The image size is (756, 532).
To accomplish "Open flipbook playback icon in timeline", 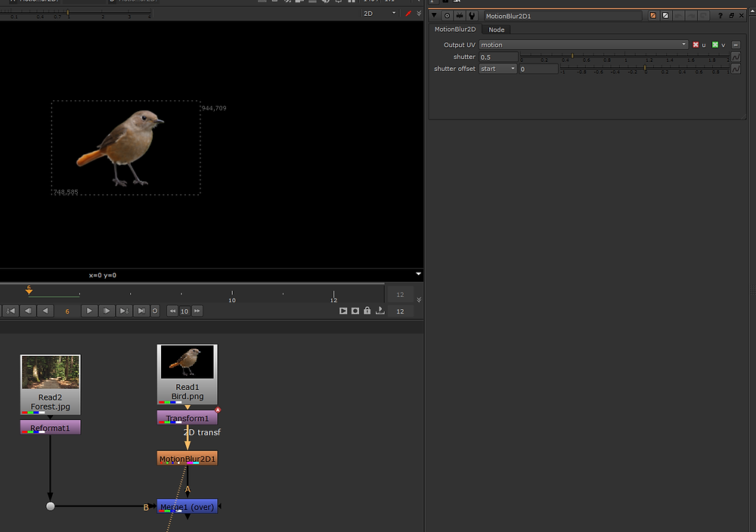I will coord(343,311).
